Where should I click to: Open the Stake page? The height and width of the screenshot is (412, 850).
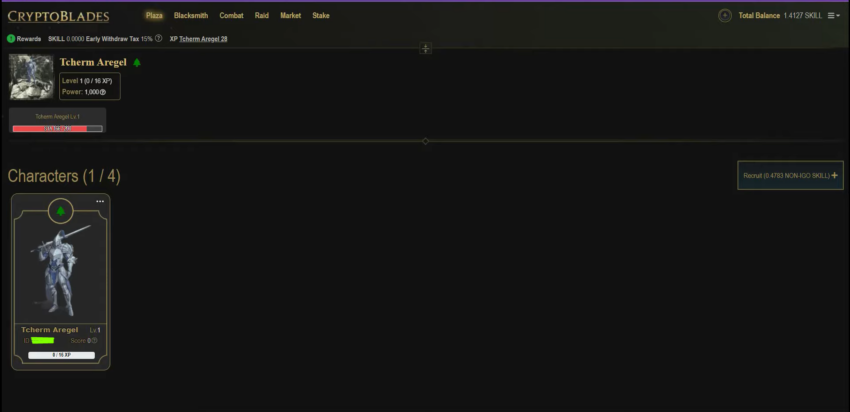point(321,16)
